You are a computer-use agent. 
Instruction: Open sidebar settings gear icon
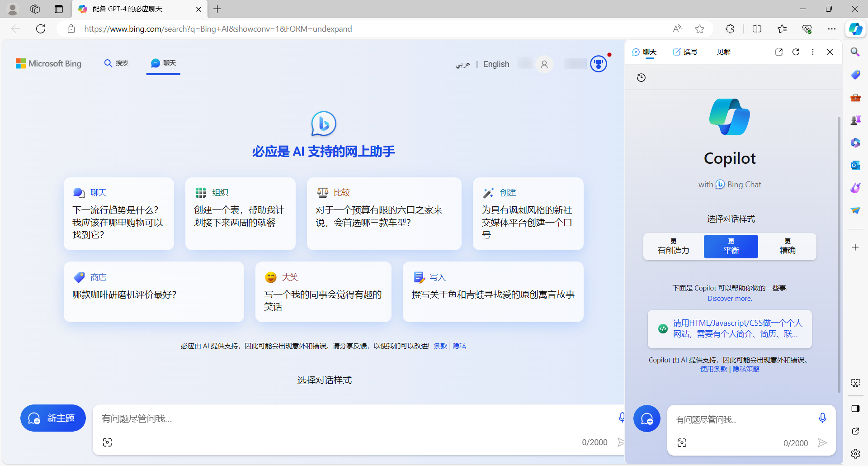[x=855, y=453]
